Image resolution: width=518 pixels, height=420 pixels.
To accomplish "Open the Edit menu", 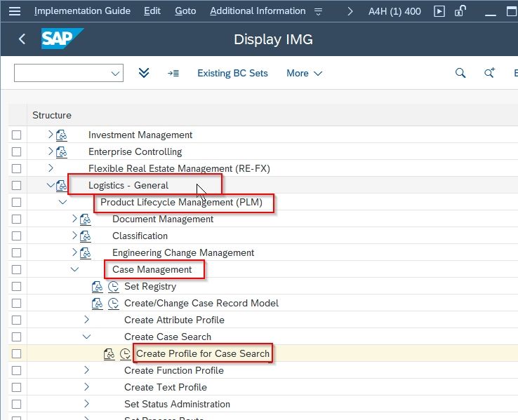I will click(x=152, y=11).
